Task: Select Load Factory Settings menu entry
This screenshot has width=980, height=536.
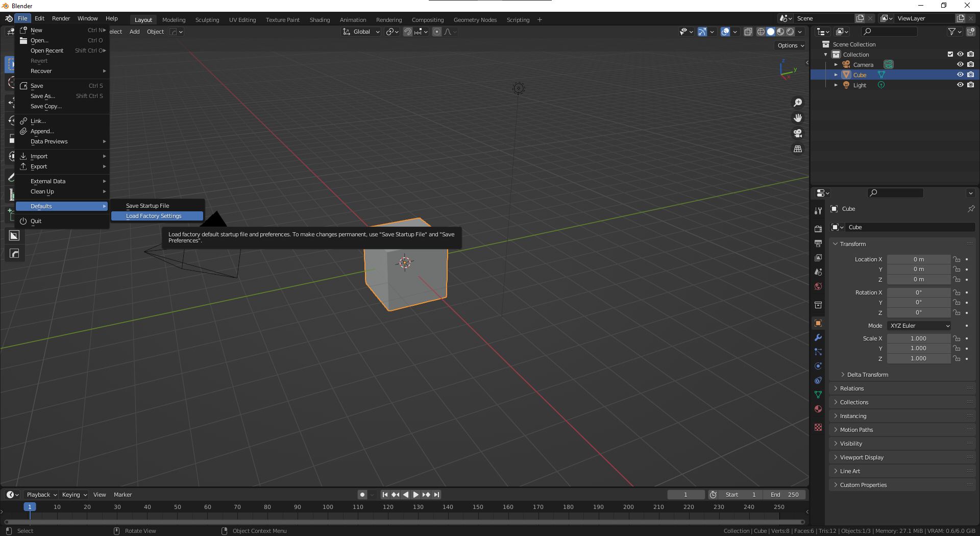Action: point(154,216)
